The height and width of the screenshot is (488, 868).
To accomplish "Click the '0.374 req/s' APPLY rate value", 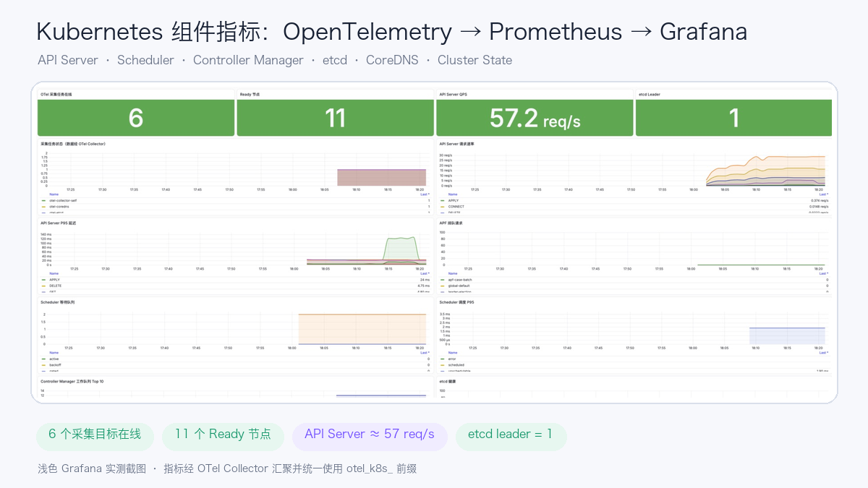I will [820, 200].
